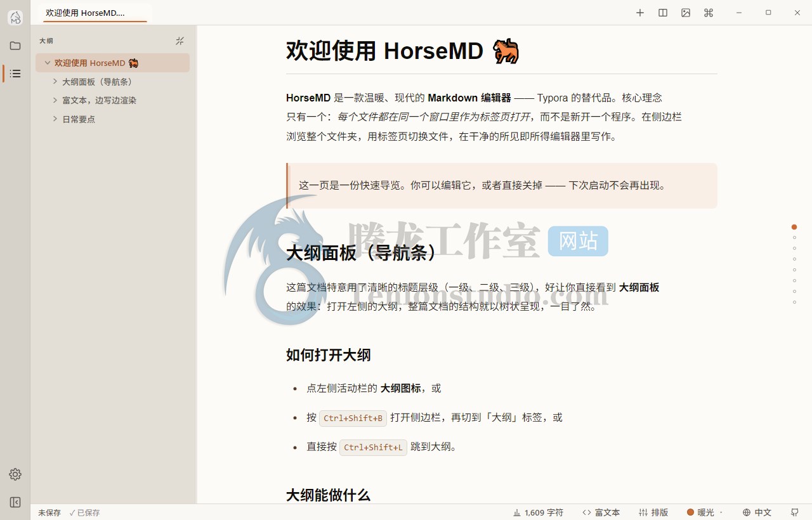Screen dimensions: 812x520
Task: Toggle split view layout icon
Action: pos(663,13)
